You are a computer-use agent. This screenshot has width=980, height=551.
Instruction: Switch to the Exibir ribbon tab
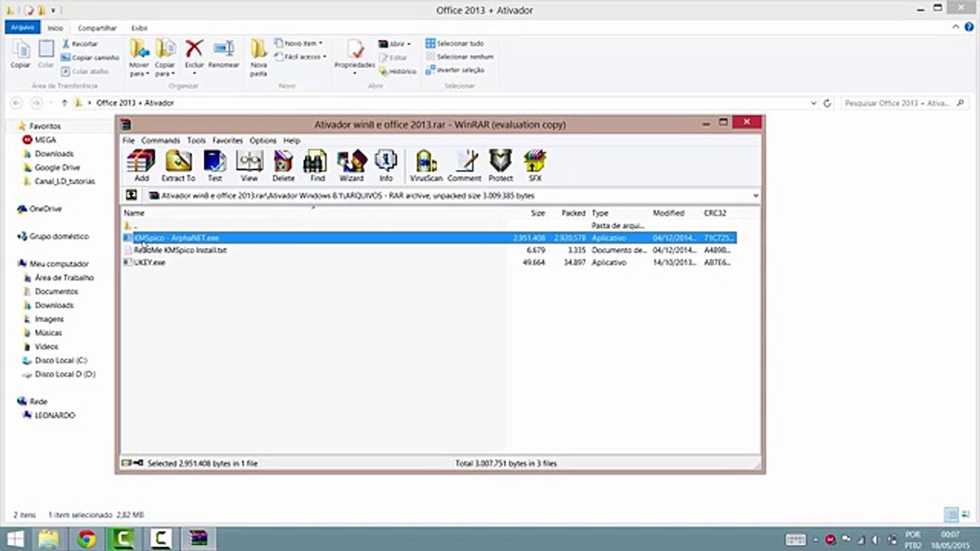(x=139, y=28)
